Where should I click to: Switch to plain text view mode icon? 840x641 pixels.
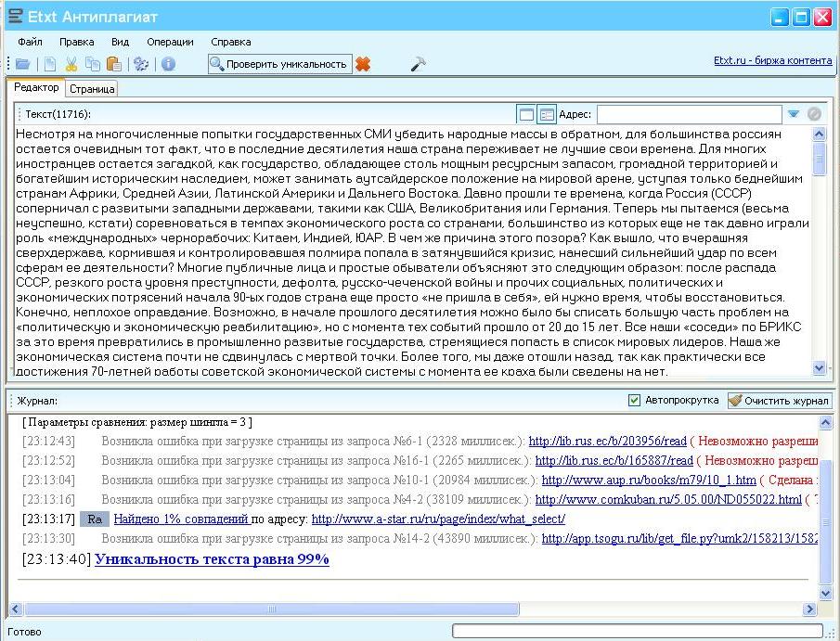click(526, 115)
